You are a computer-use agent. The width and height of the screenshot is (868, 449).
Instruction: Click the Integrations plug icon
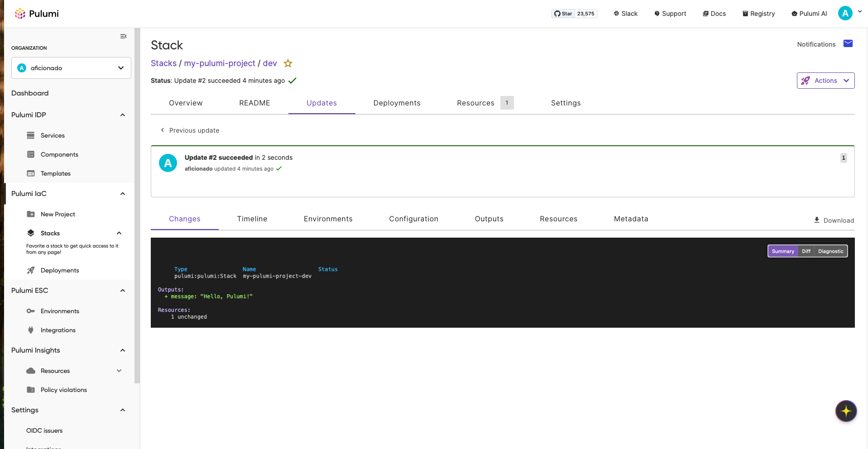(31, 330)
